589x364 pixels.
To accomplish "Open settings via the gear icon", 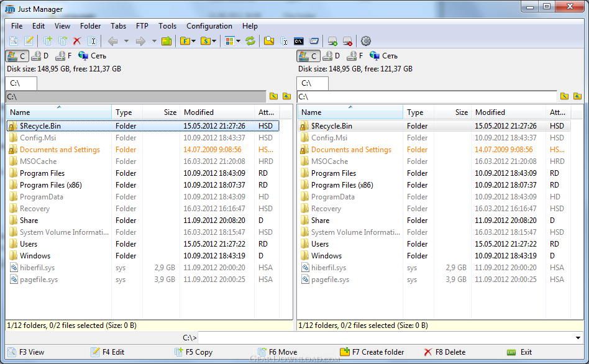I will (366, 41).
